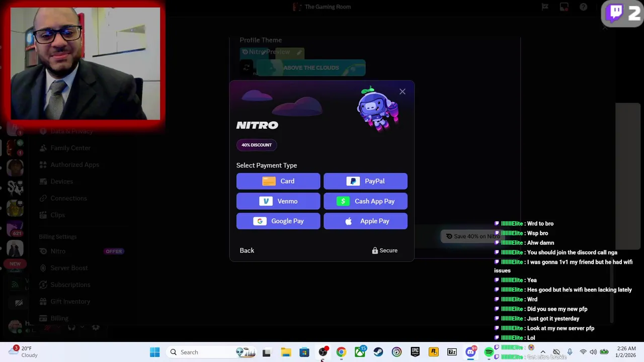This screenshot has width=644, height=362.
Task: Open Authorized Apps settings
Action: tap(74, 164)
